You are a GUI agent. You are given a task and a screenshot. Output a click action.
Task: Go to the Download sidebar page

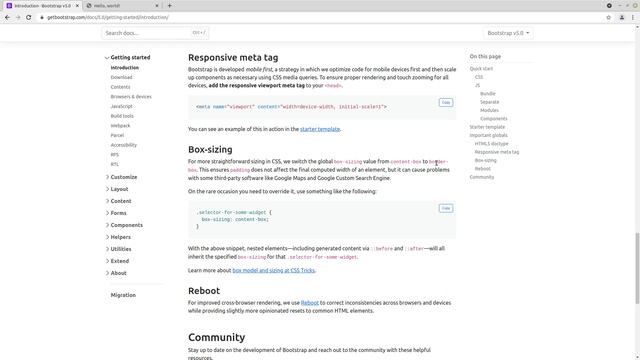click(x=121, y=77)
